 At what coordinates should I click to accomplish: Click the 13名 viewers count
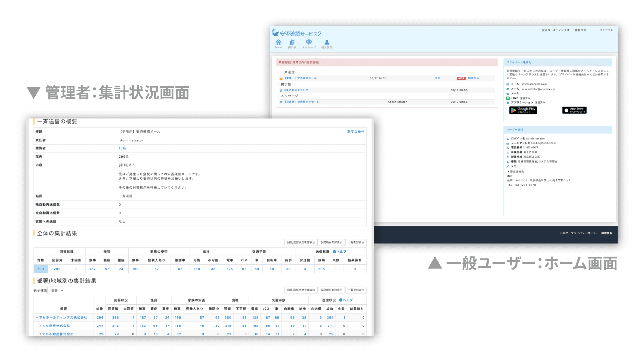pos(122,148)
